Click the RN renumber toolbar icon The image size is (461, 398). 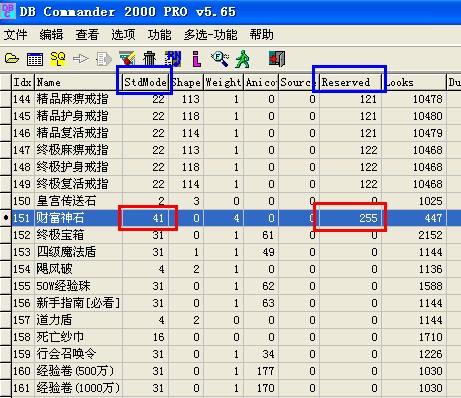point(173,59)
